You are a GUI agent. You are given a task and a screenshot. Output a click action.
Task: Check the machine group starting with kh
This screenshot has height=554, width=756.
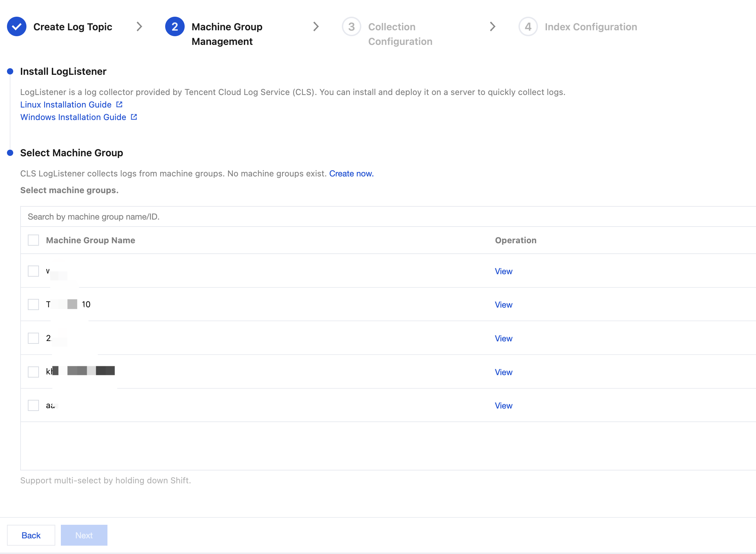(x=33, y=372)
